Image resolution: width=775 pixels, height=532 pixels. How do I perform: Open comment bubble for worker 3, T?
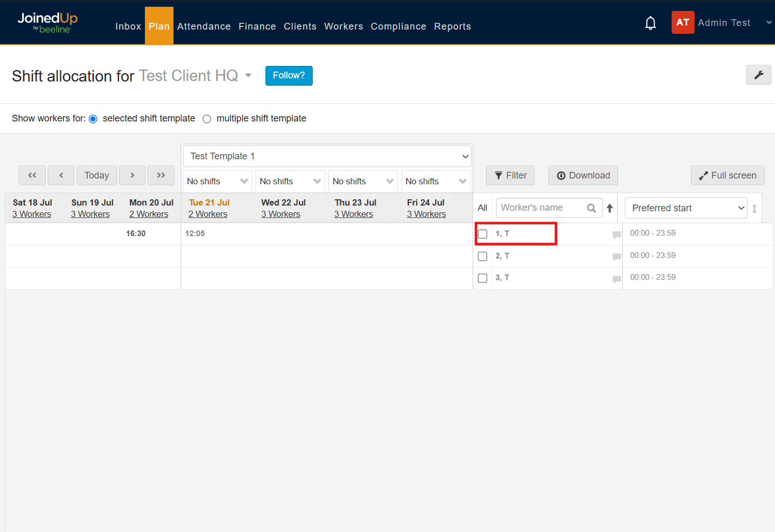tap(617, 279)
